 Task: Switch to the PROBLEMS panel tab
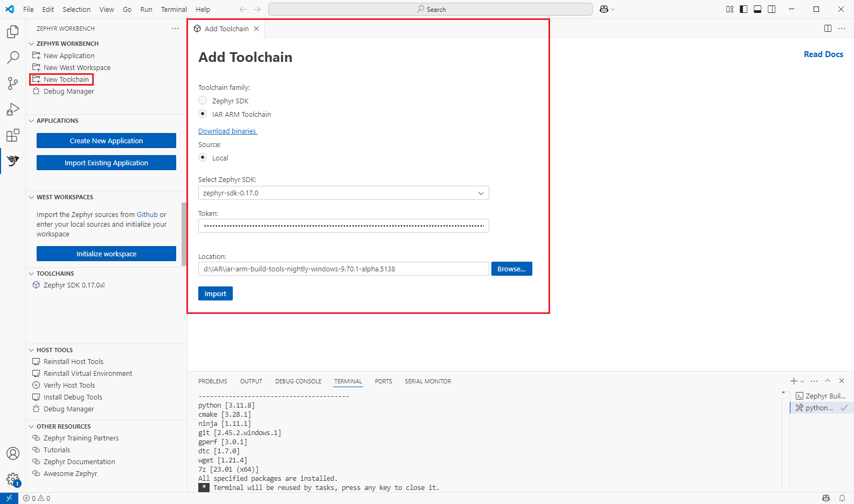213,381
